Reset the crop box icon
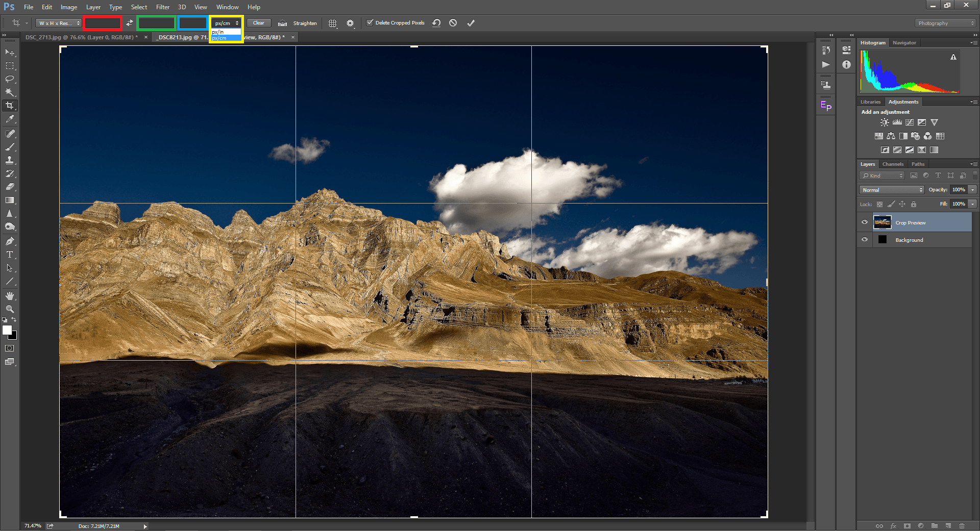This screenshot has height=531, width=980. tap(436, 23)
